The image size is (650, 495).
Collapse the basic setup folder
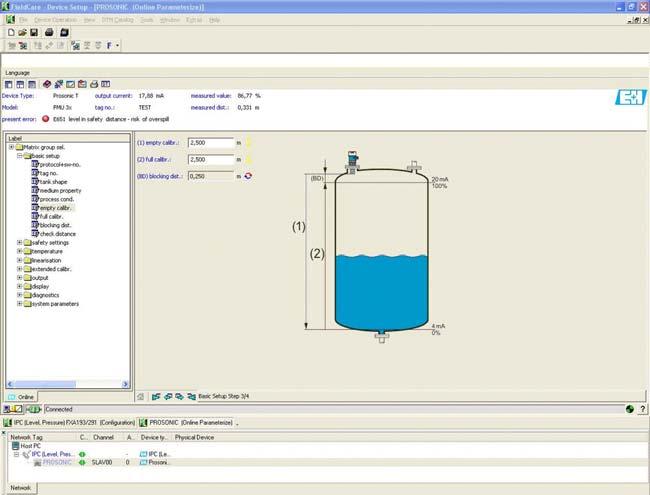click(x=19, y=156)
